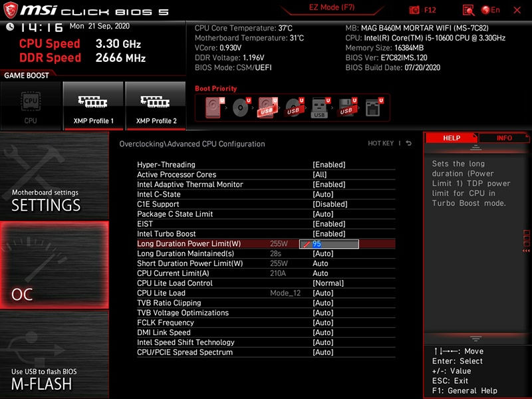Viewport: 532px width, 399px height.
Task: Change language with the En globe icon
Action: click(491, 10)
